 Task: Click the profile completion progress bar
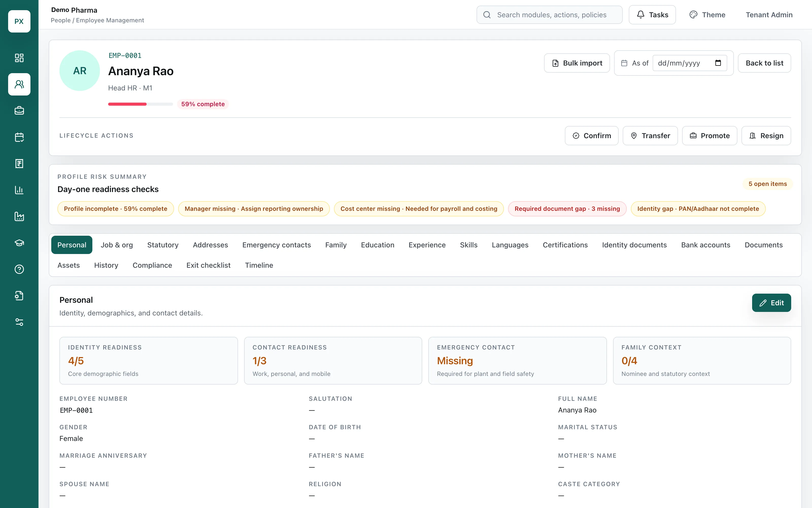(x=140, y=104)
